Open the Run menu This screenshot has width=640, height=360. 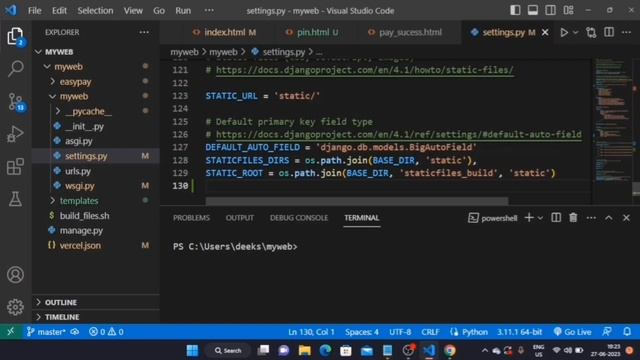point(183,11)
